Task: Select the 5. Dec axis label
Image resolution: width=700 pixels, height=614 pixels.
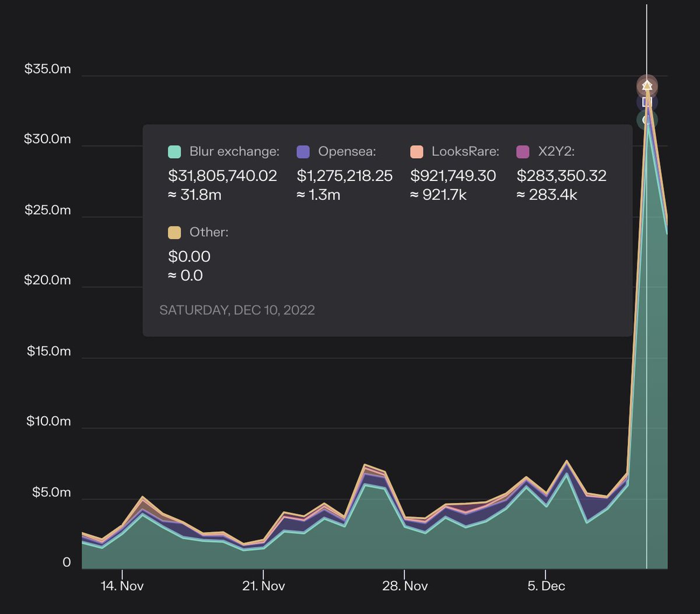Action: tap(547, 585)
